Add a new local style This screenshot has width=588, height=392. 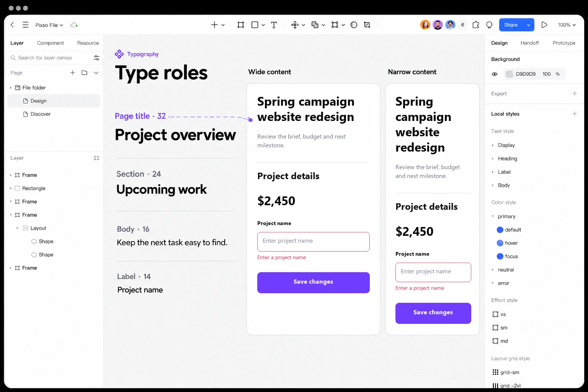click(575, 114)
